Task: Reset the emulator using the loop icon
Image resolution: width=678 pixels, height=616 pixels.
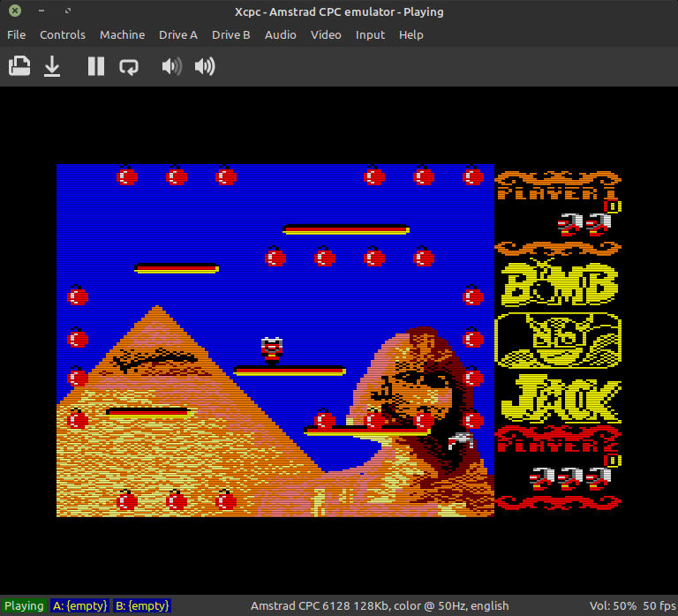Action: [x=129, y=66]
